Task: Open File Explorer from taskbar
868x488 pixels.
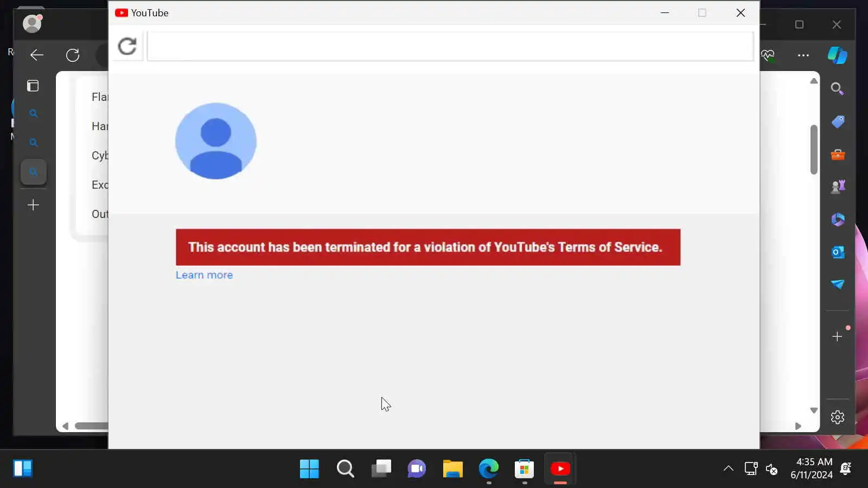Action: [x=452, y=468]
